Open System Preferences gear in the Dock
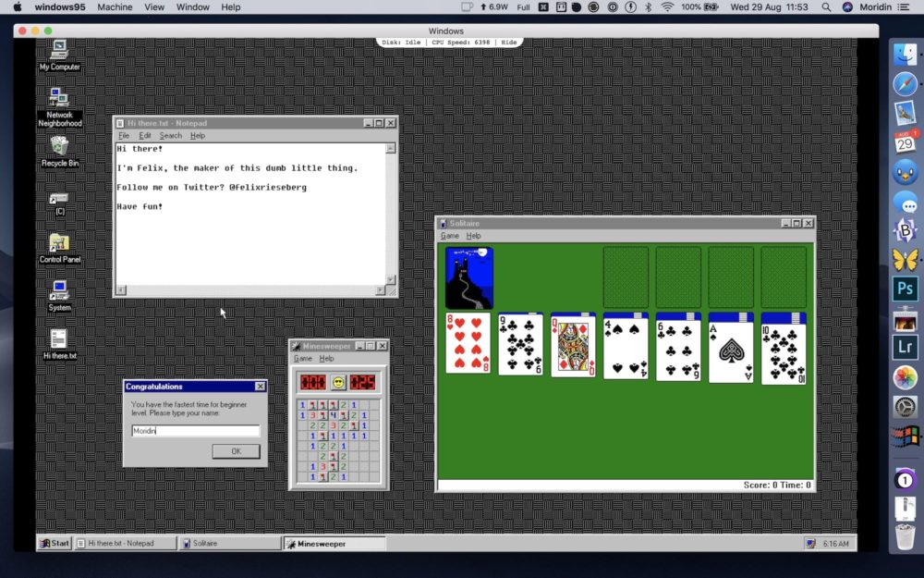Viewport: 924px width, 578px height. (906, 406)
